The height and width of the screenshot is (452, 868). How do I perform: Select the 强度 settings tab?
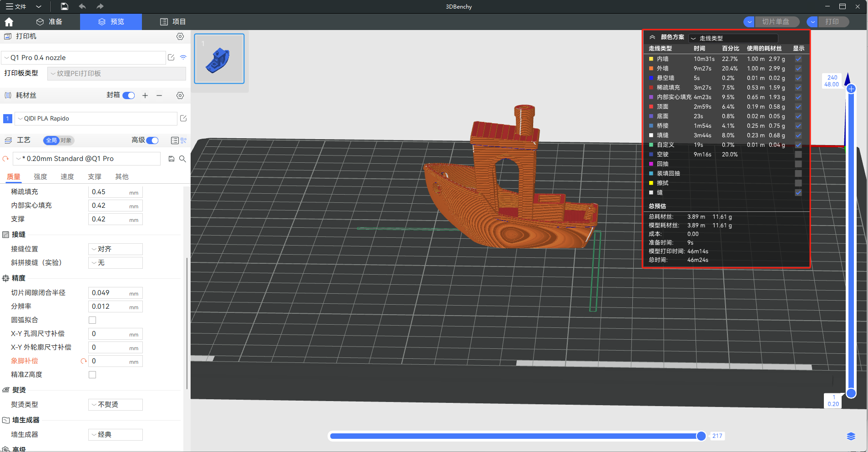point(40,177)
